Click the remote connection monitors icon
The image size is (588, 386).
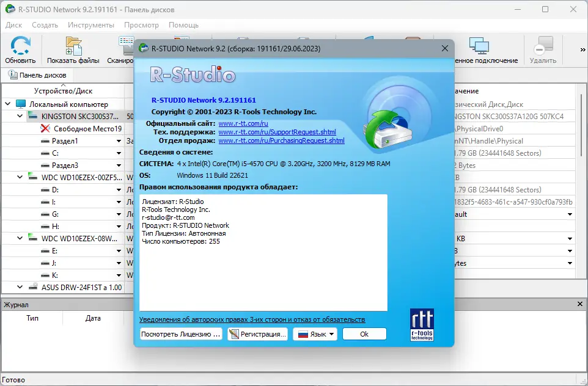479,46
